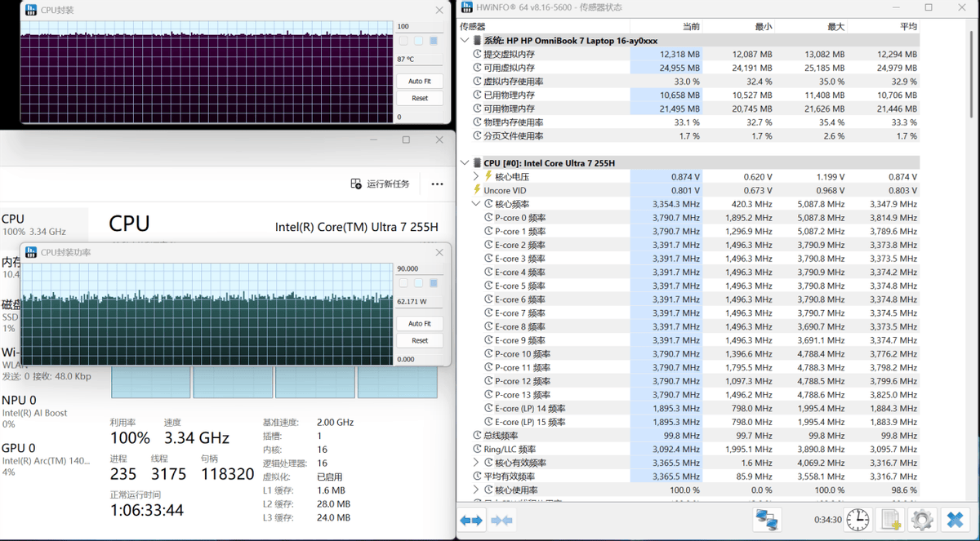The image size is (980, 541).
Task: Click the clock icon beside 总线频率
Action: coord(477,436)
